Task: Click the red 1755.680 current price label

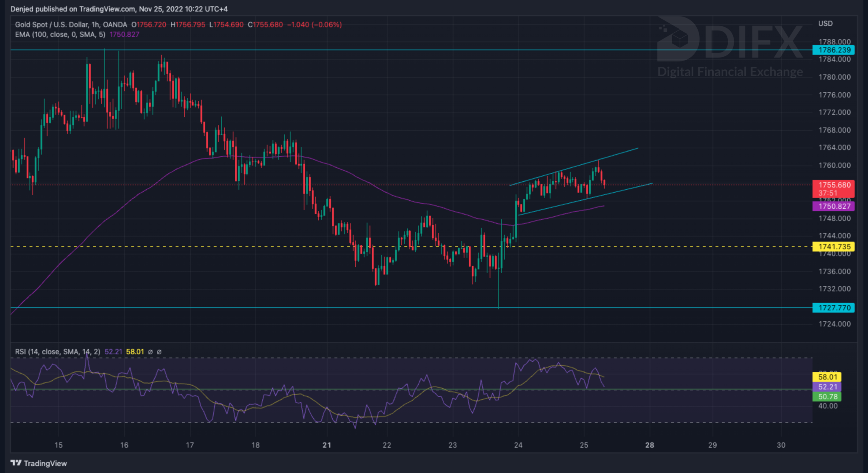Action: 834,185
